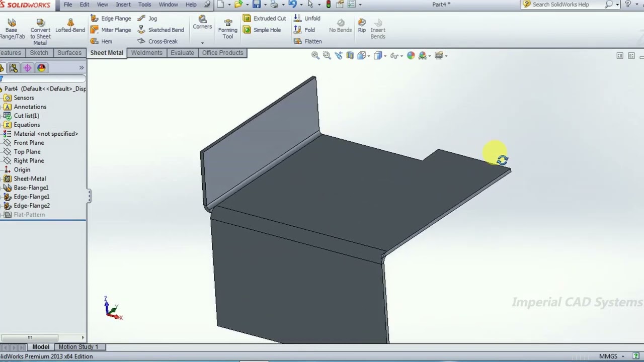Click the Open folder icon

(x=238, y=5)
